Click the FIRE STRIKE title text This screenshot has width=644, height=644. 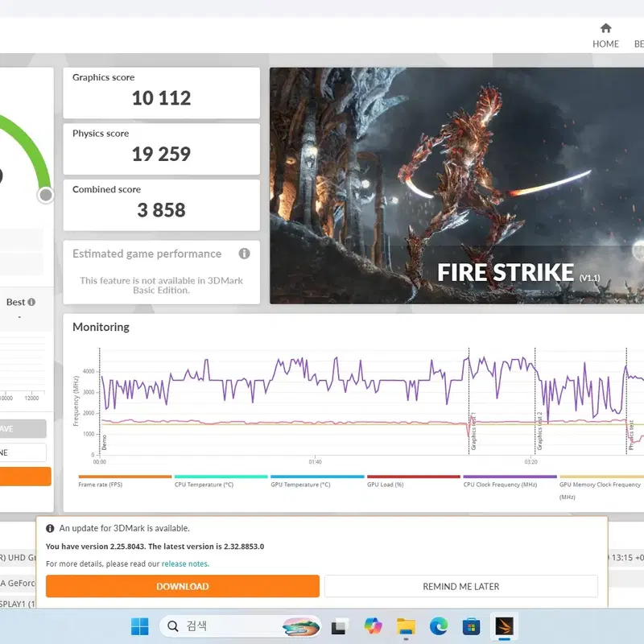point(506,272)
